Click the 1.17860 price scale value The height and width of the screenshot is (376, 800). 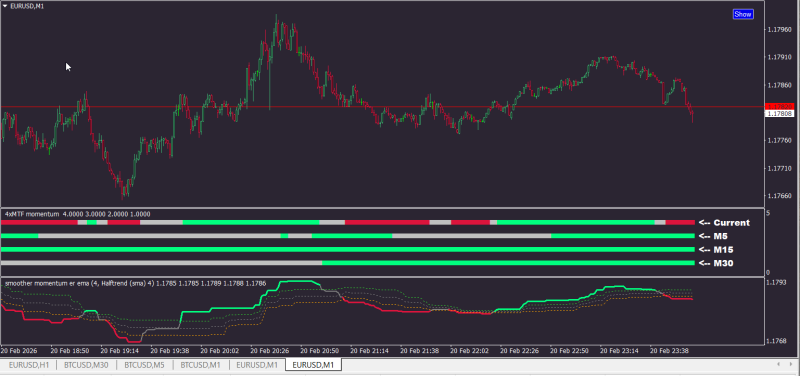coord(779,85)
